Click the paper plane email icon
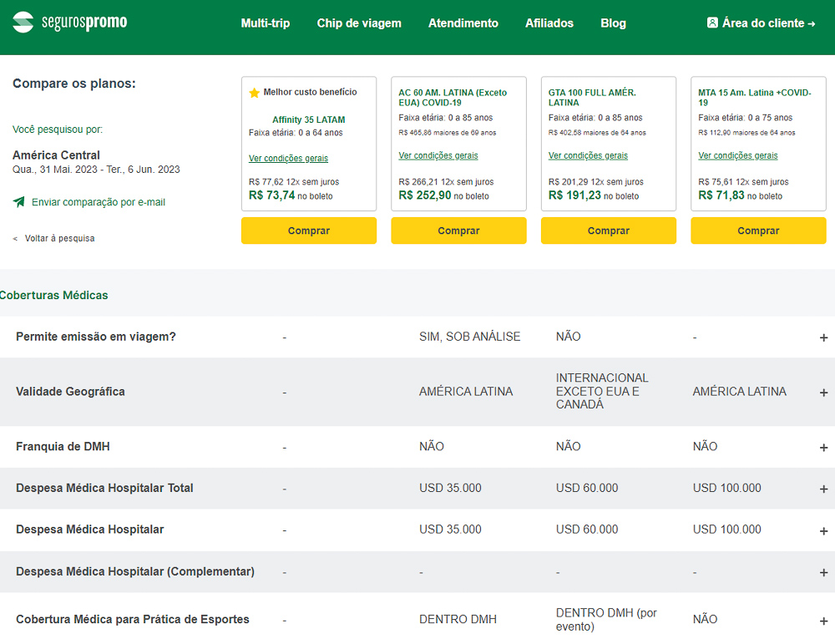835x644 pixels. click(18, 202)
